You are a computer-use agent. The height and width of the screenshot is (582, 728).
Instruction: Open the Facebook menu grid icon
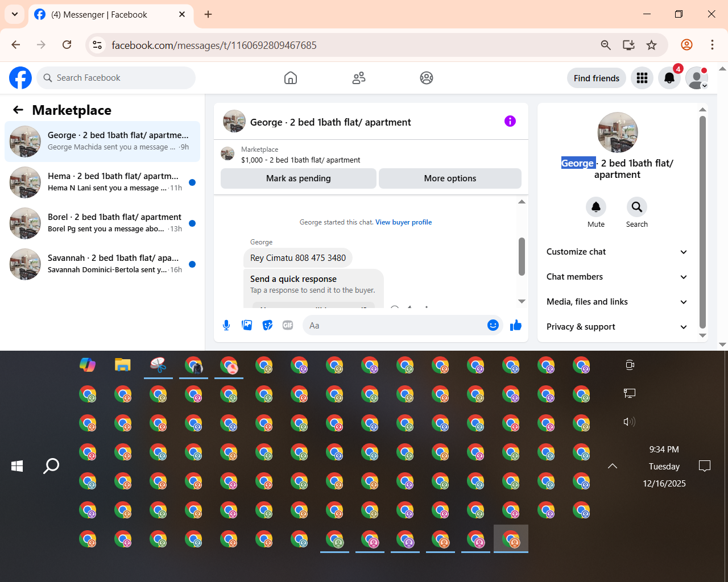point(642,78)
